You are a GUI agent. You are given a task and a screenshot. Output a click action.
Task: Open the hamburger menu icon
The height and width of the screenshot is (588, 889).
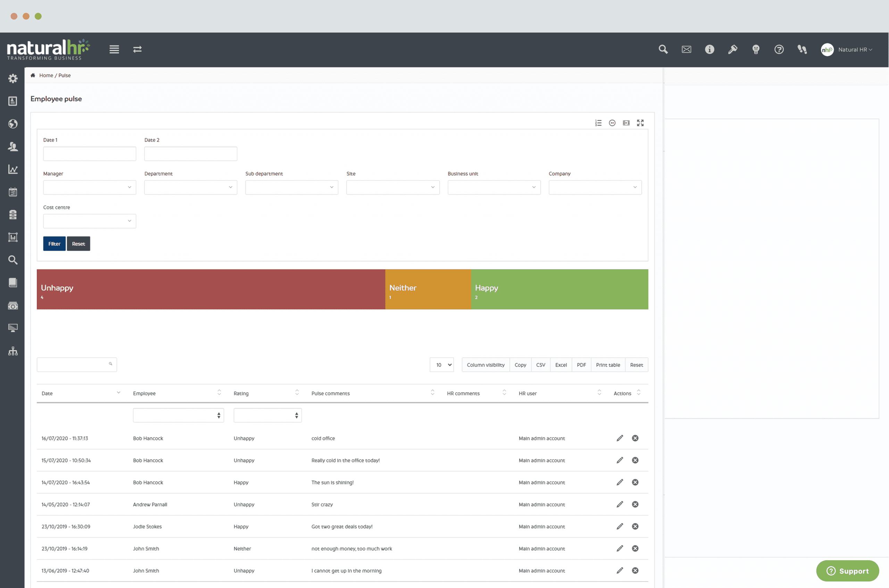tap(114, 50)
